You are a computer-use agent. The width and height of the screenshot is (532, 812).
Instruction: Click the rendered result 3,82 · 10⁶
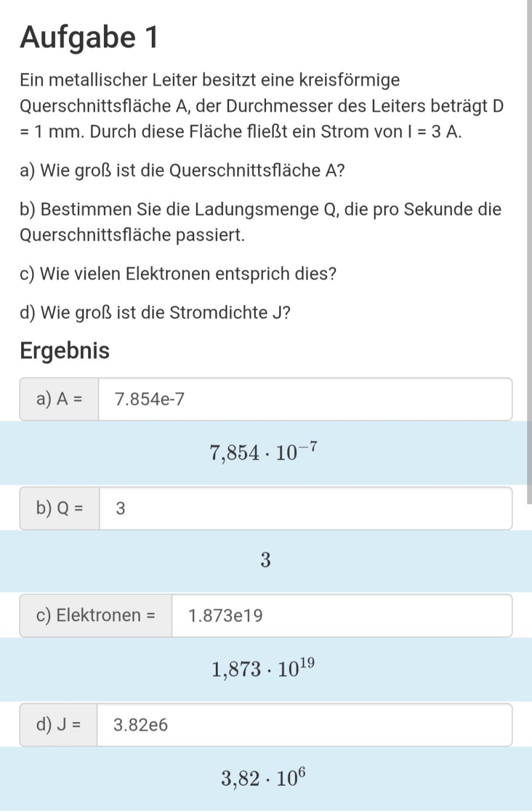click(264, 778)
